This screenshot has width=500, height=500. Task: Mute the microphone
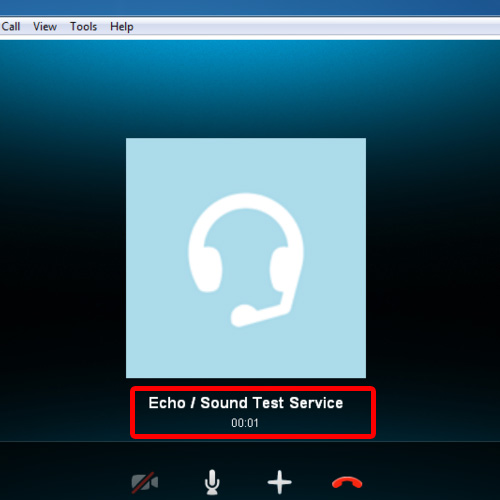[212, 482]
